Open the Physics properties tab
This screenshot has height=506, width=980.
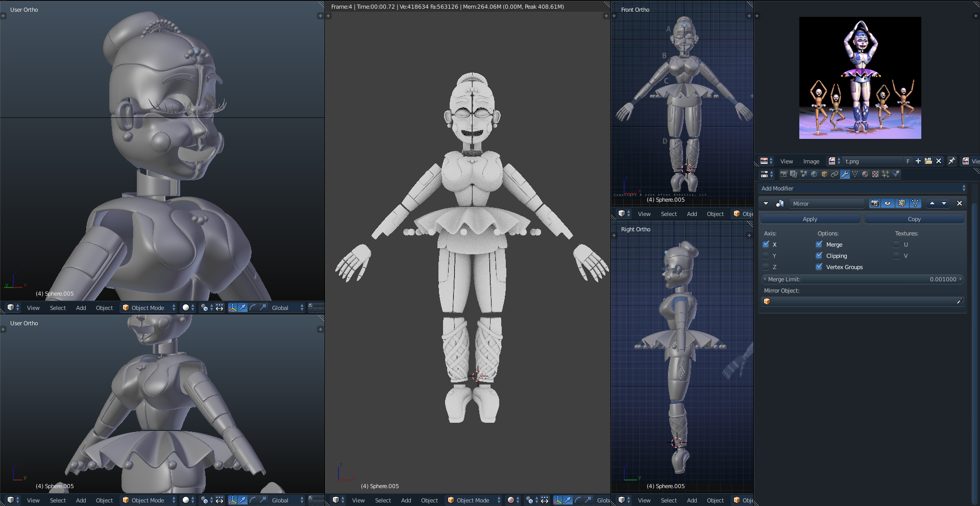896,174
